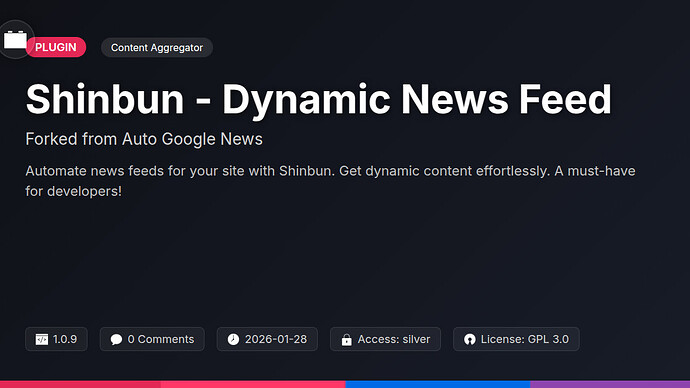Click the clock icon beside the date
690x388 pixels.
pos(233,339)
